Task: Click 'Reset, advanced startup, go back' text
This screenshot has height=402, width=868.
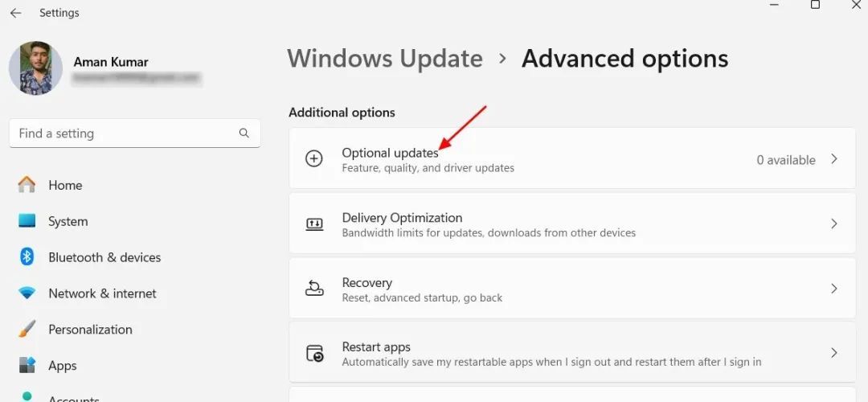Action: click(x=422, y=297)
